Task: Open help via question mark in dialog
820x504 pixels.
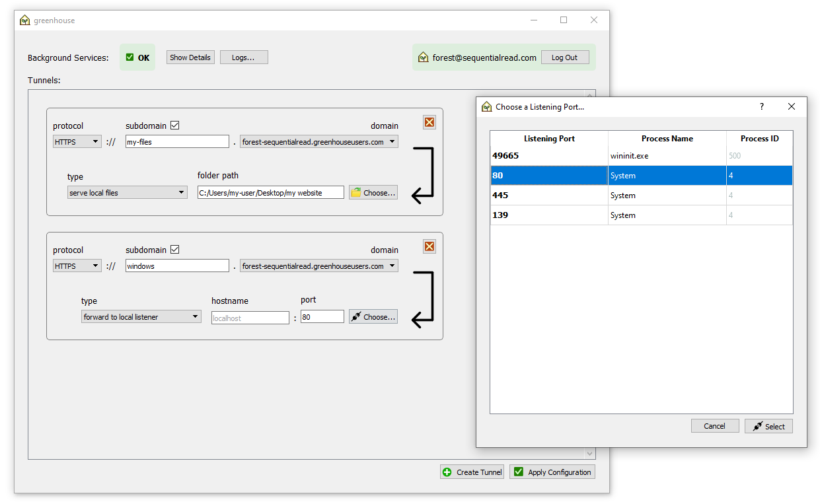Action: click(761, 106)
